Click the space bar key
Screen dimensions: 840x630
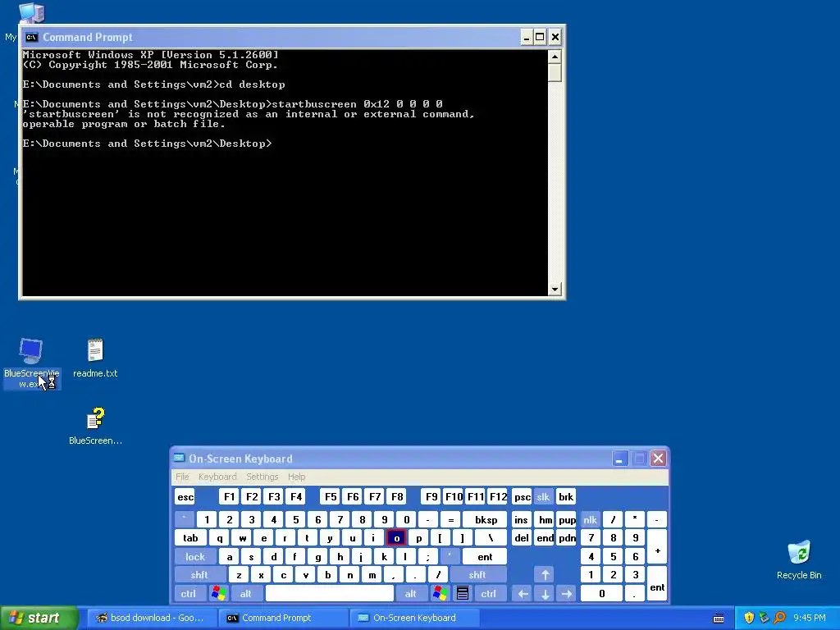point(330,594)
